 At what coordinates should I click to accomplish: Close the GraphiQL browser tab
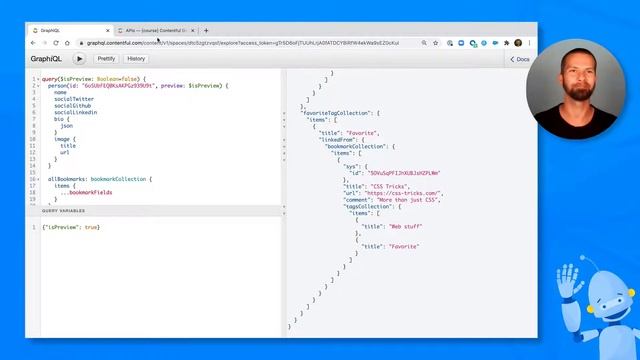108,31
